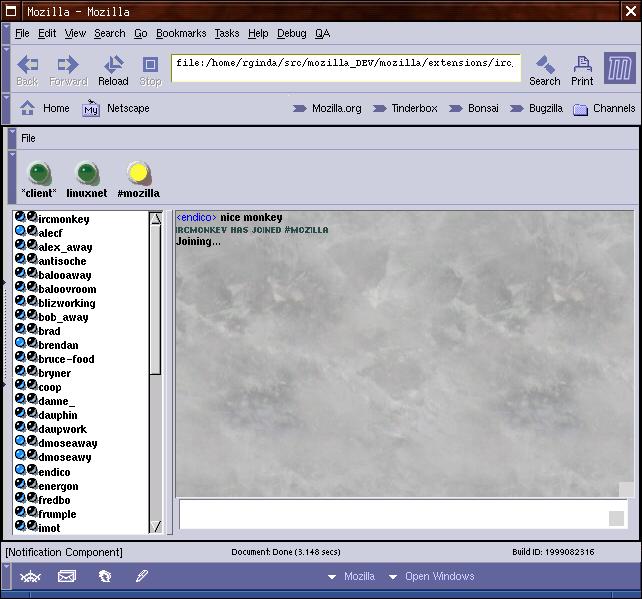Collapse the navigation toolbar grippy

6,69
